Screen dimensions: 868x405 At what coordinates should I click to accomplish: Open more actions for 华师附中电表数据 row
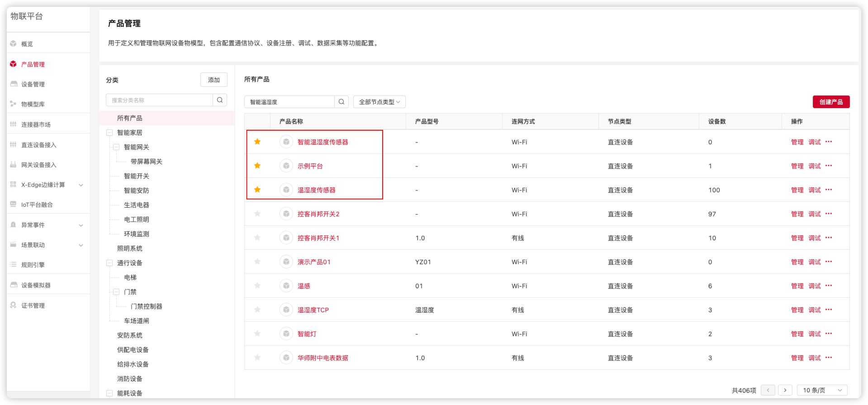coord(829,358)
